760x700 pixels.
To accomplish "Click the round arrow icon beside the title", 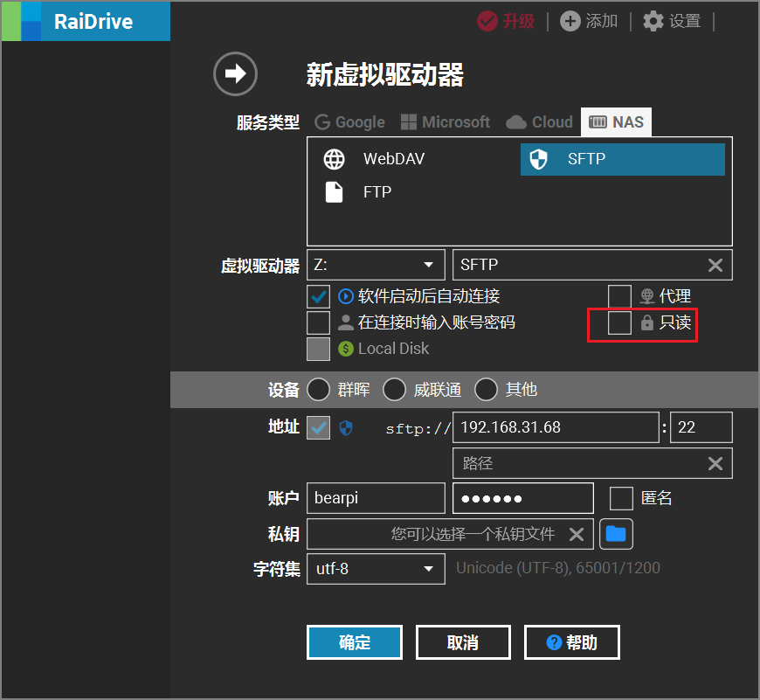I will pos(235,73).
